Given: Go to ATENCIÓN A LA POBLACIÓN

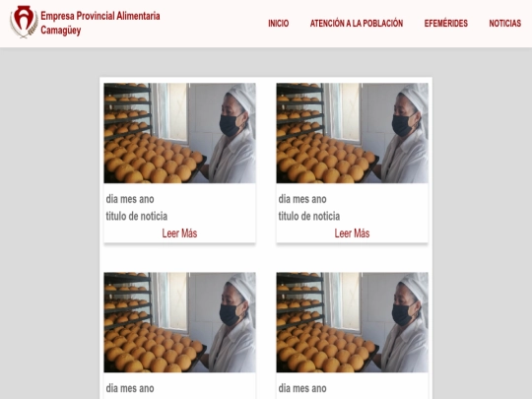Looking at the screenshot, I should point(357,24).
